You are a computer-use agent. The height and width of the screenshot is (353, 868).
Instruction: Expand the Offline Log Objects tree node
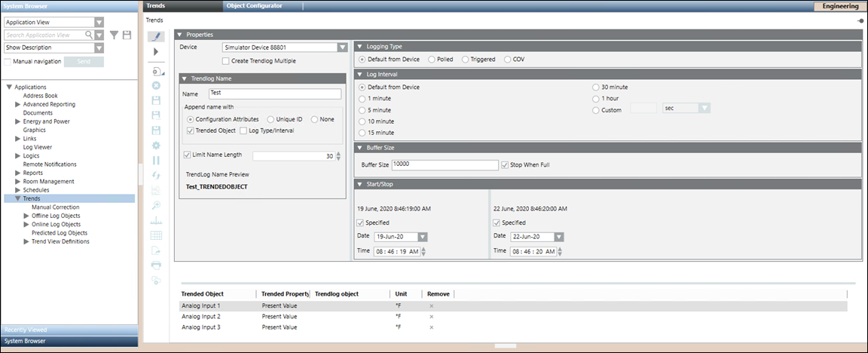tap(27, 216)
